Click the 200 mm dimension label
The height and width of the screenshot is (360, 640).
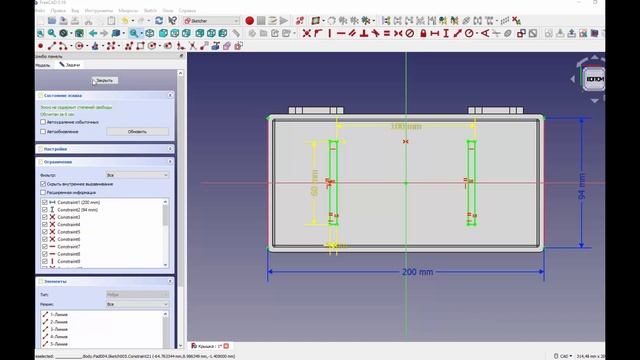point(417,272)
